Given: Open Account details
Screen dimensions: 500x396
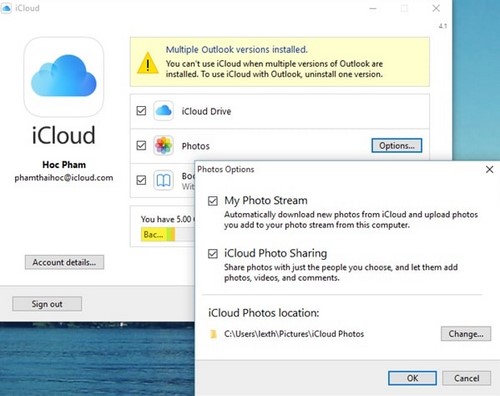Looking at the screenshot, I should 64,262.
